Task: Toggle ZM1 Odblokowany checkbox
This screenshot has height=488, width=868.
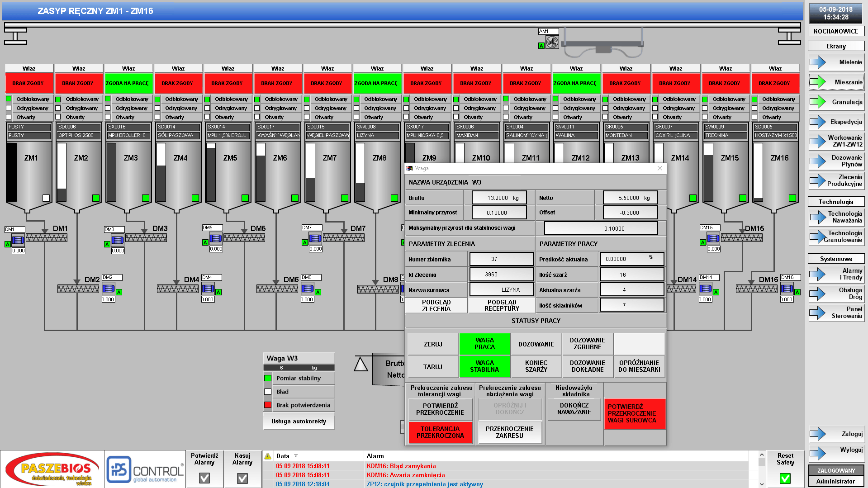Action: [x=9, y=99]
